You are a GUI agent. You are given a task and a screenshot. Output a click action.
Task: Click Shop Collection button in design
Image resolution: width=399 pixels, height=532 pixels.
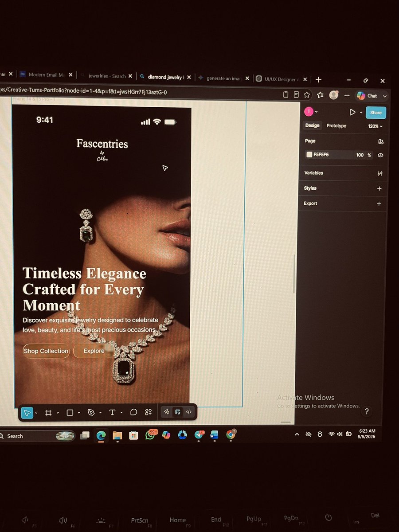point(46,351)
